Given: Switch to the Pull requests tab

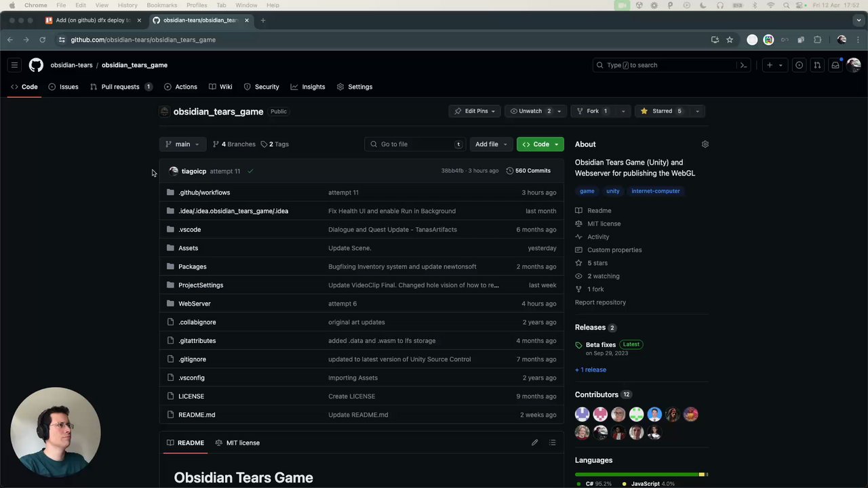Looking at the screenshot, I should tap(121, 87).
